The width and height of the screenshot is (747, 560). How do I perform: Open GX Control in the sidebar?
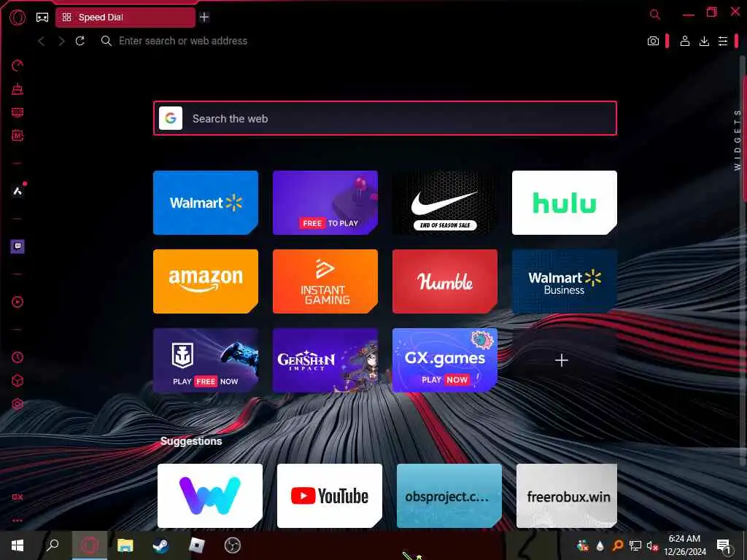pyautogui.click(x=18, y=66)
